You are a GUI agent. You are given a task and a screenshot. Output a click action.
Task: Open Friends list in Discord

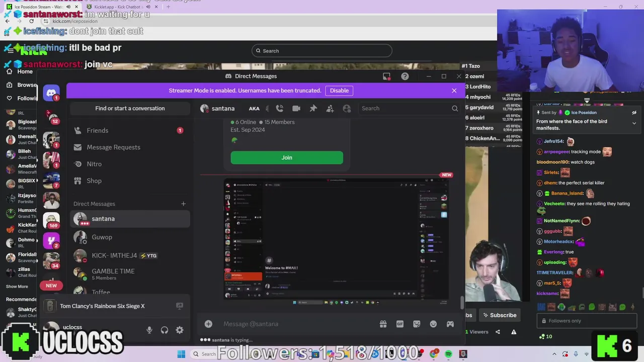130,130
